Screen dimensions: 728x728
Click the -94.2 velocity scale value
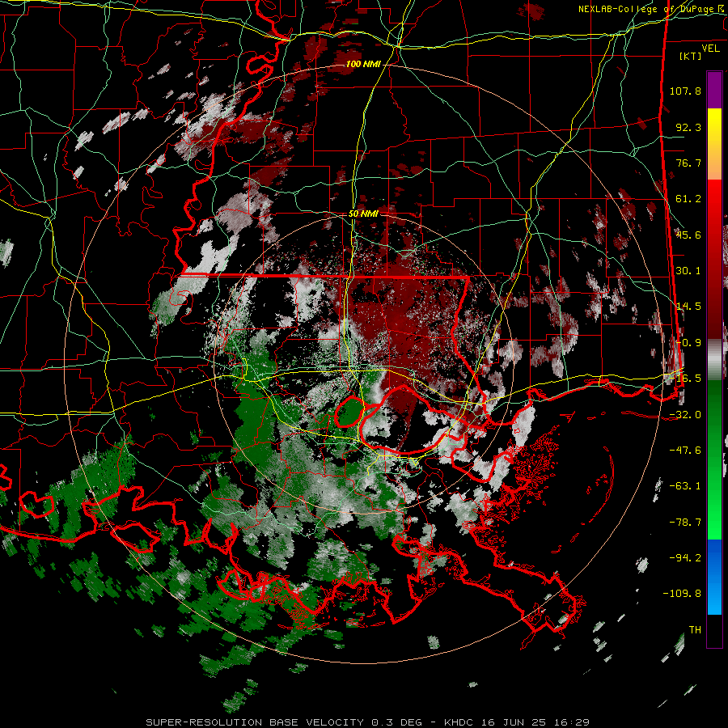click(x=685, y=558)
